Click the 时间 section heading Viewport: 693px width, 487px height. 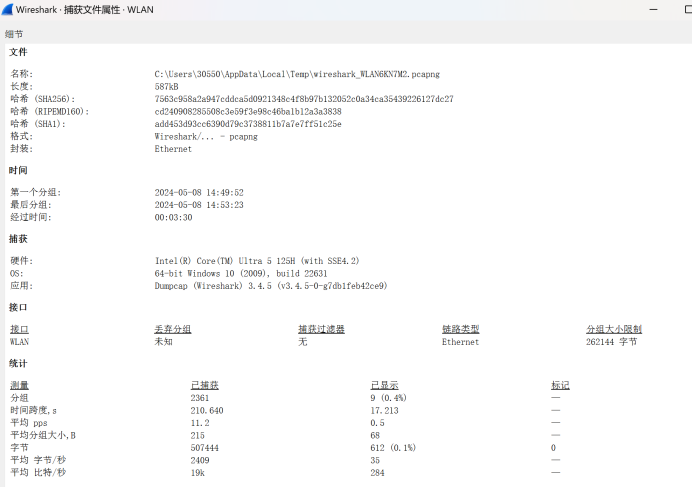[18, 170]
